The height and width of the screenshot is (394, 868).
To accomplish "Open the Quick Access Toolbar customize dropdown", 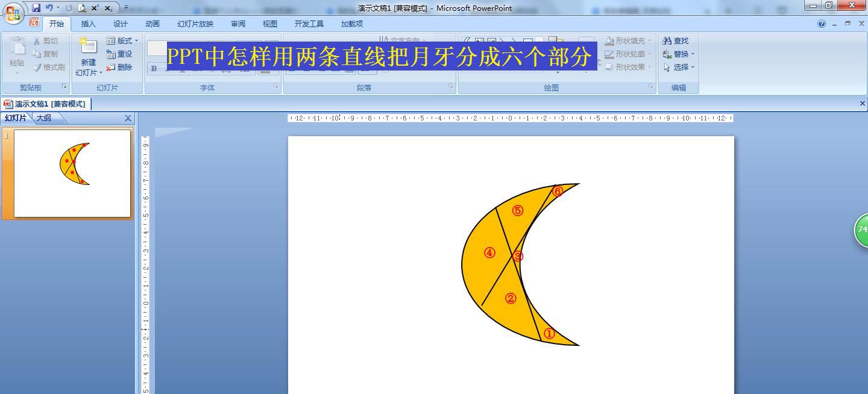I will coord(125,8).
